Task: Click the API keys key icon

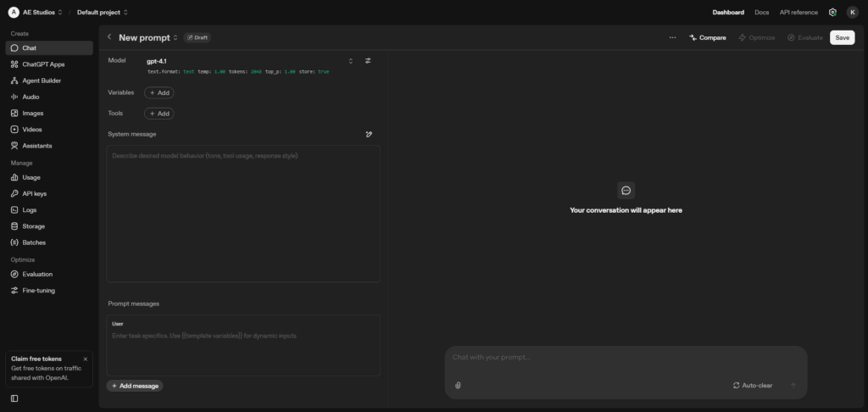Action: [14, 194]
